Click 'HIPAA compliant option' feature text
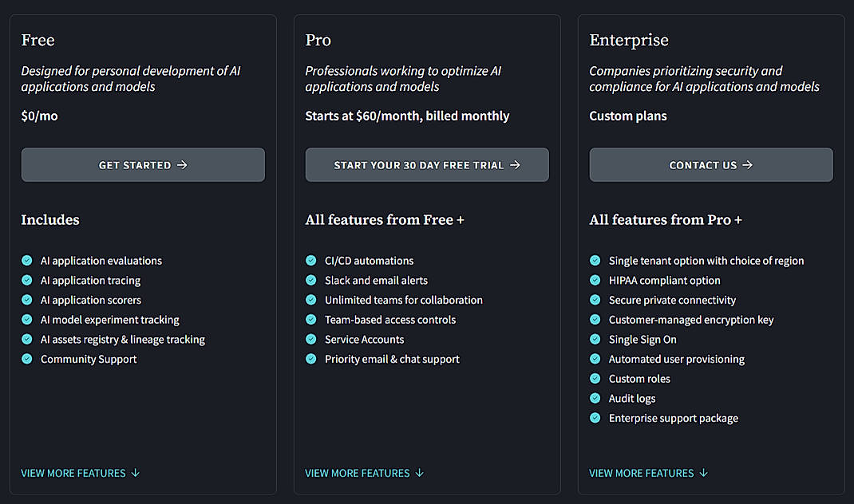The image size is (854, 504). click(665, 280)
